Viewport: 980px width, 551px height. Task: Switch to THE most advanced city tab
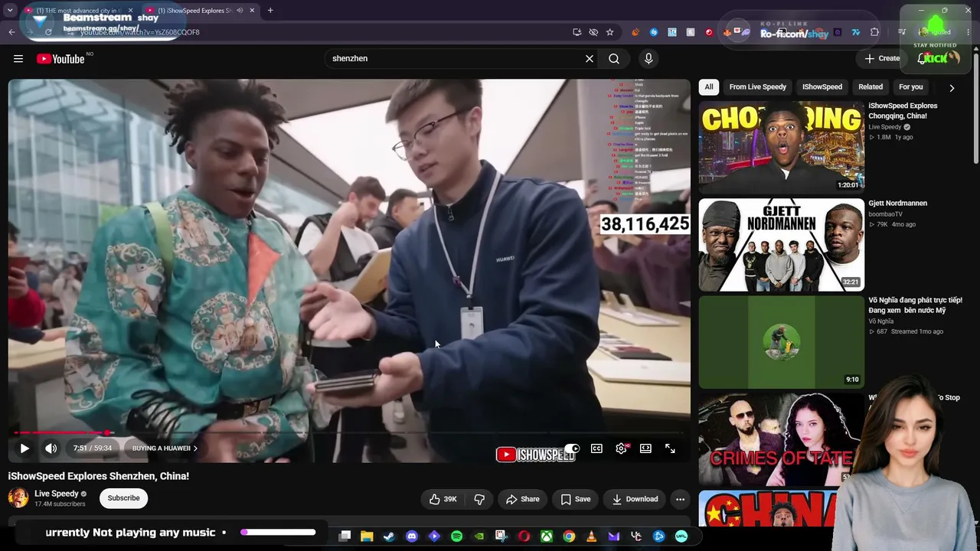point(78,11)
